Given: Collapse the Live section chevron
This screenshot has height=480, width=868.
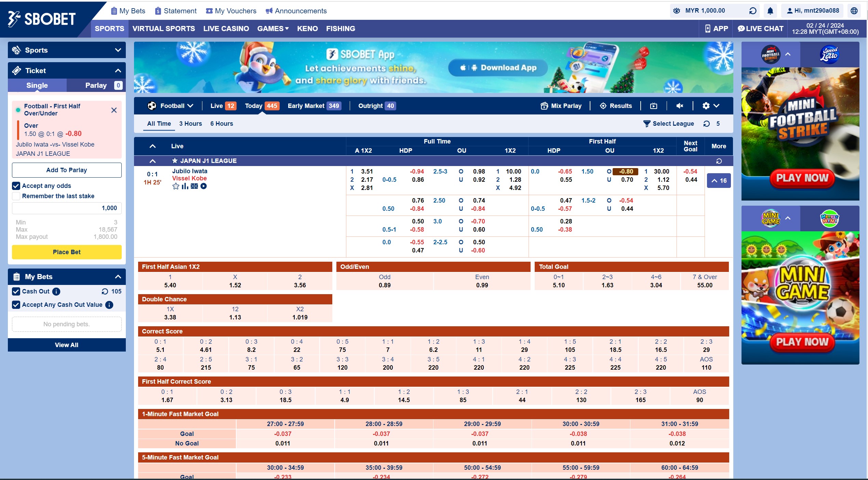Looking at the screenshot, I should click(x=153, y=146).
